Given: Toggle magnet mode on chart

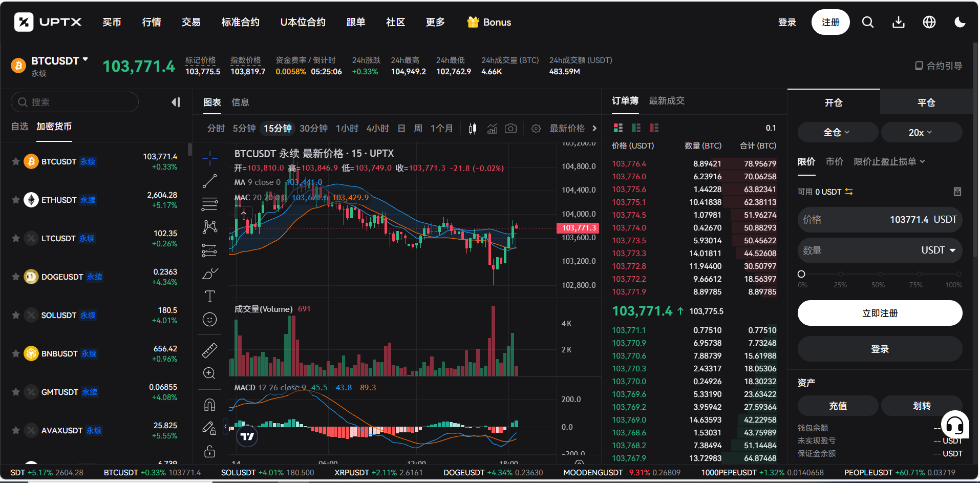Looking at the screenshot, I should coord(210,405).
